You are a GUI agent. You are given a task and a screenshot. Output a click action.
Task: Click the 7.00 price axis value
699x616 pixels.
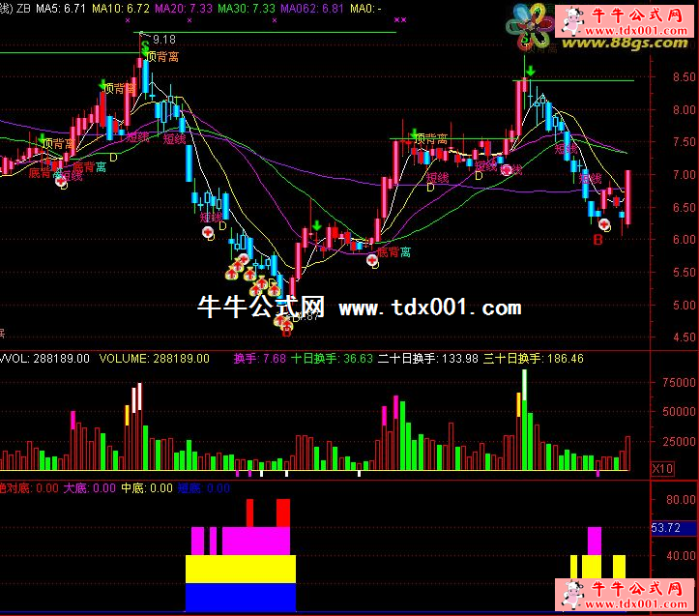point(684,174)
